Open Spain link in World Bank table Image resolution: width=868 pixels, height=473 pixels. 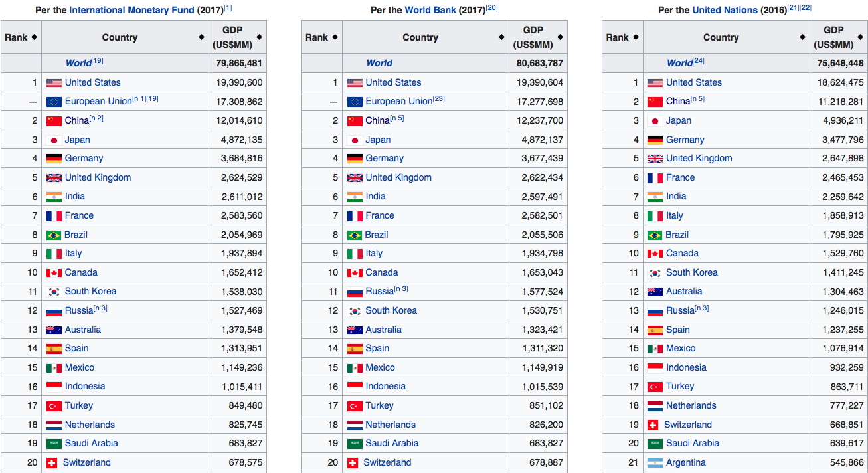point(377,349)
